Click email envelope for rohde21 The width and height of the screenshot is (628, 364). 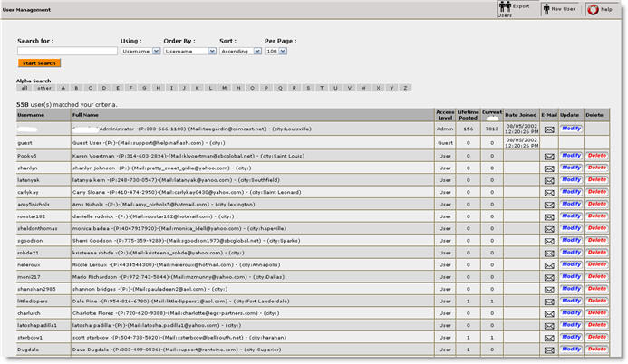549,254
